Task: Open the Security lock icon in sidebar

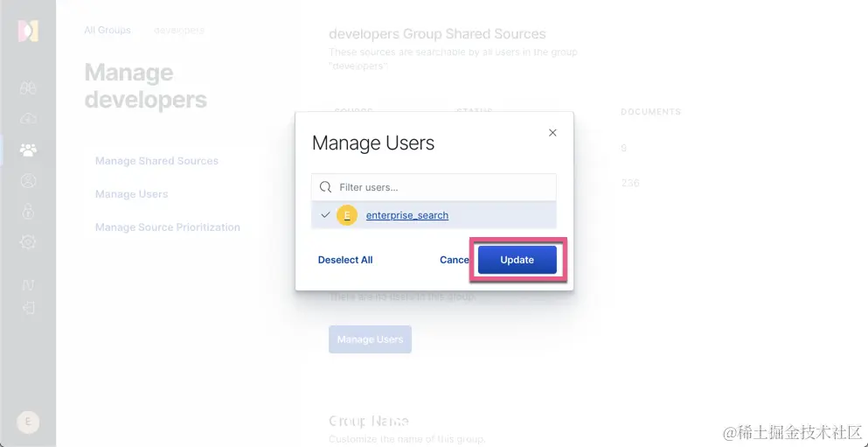Action: 28,211
